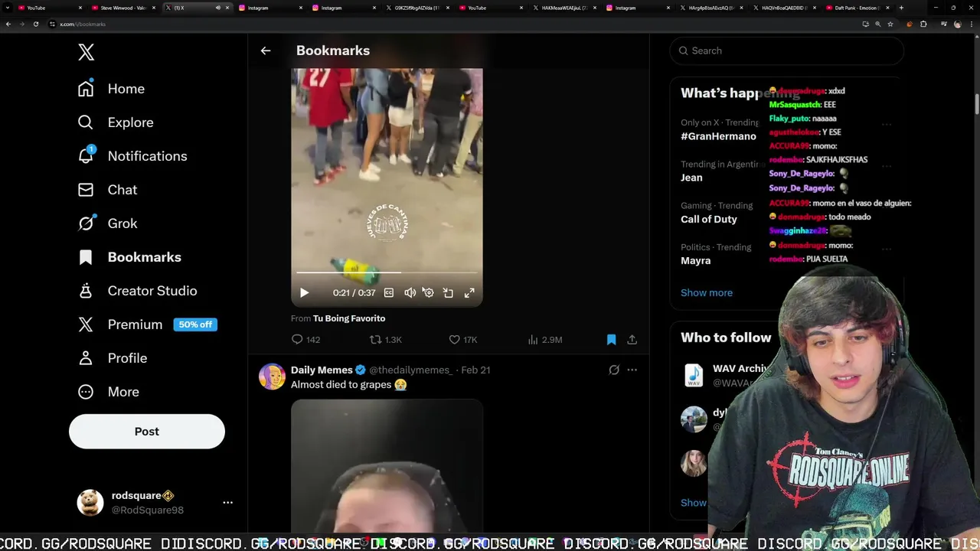Image resolution: width=980 pixels, height=551 pixels.
Task: Open the #GranHermano trend
Action: 718,136
